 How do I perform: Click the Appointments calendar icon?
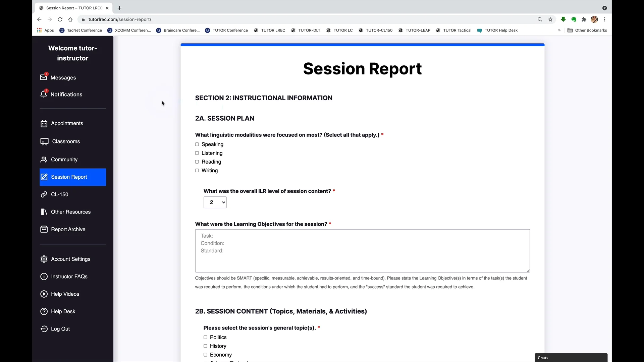coord(44,124)
